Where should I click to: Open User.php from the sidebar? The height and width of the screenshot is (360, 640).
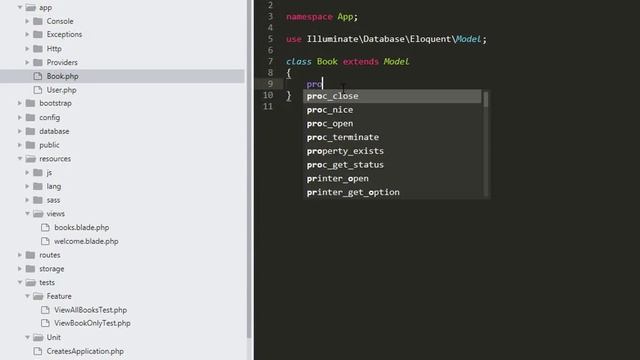(61, 90)
